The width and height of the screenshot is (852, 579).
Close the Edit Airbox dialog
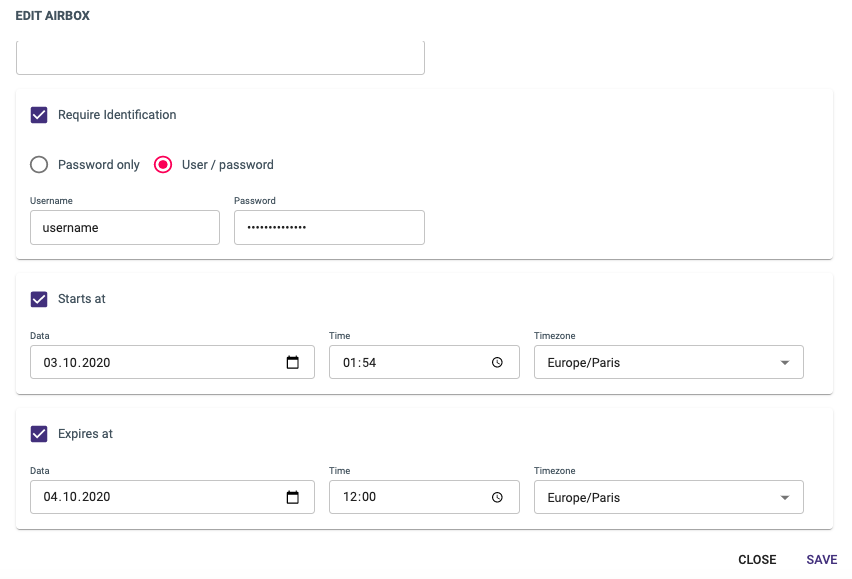point(757,559)
